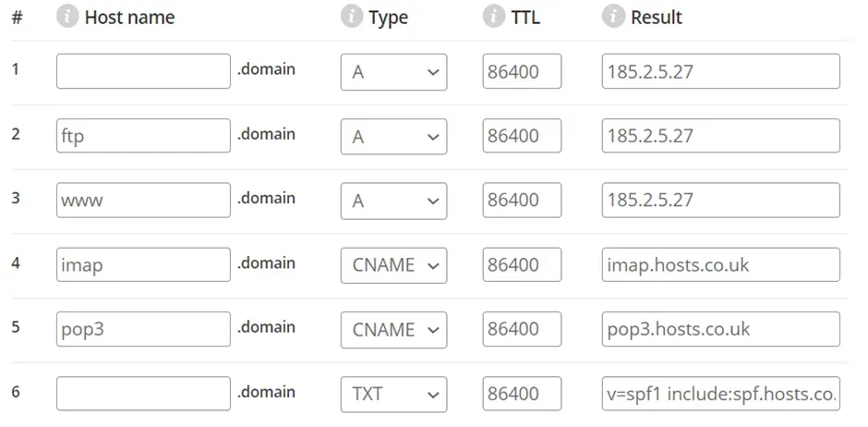Viewport: 868px width, 427px height.
Task: Open the Type dropdown for ftp record
Action: tap(393, 136)
